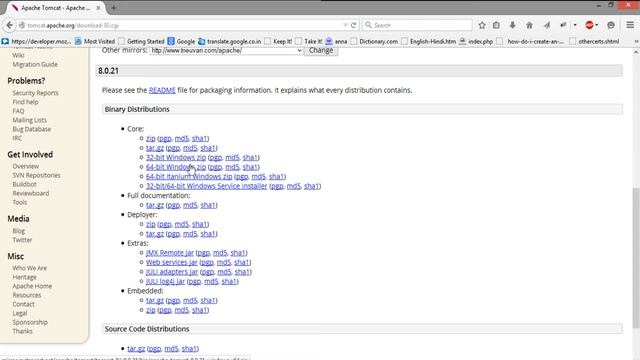Download 64-bit Itanium Windows zip
Viewport: 640px width, 360px height.
(x=189, y=176)
